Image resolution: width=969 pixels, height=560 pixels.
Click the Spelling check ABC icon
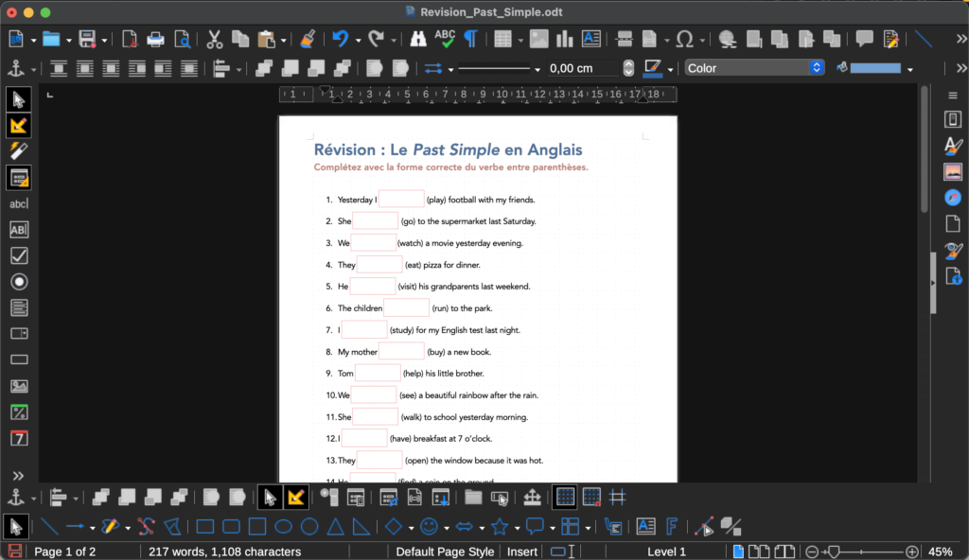point(444,39)
